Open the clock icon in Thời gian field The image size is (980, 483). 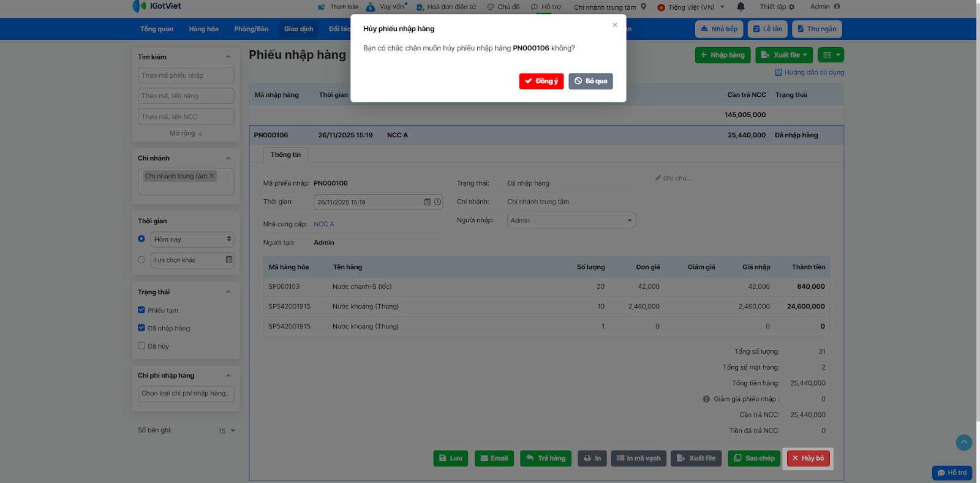click(x=438, y=202)
